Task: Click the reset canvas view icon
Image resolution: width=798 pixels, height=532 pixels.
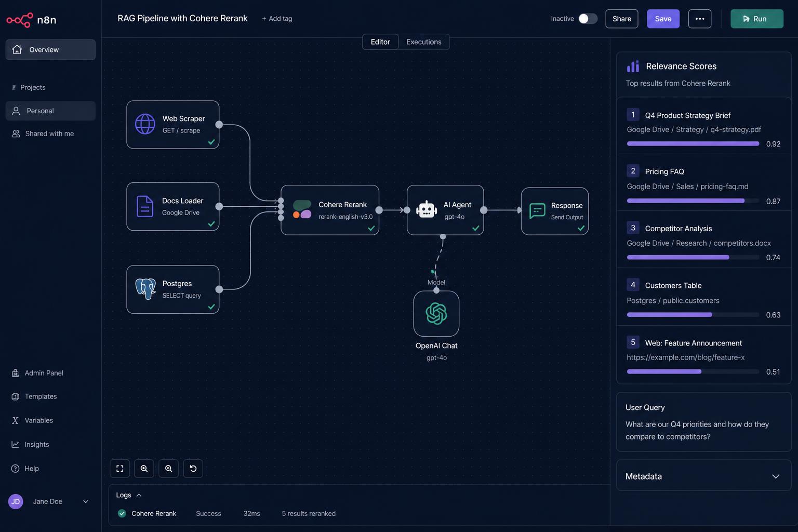Action: (x=193, y=469)
